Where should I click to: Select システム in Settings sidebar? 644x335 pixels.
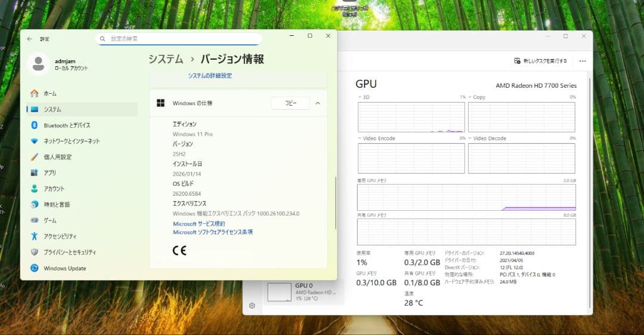[82, 109]
